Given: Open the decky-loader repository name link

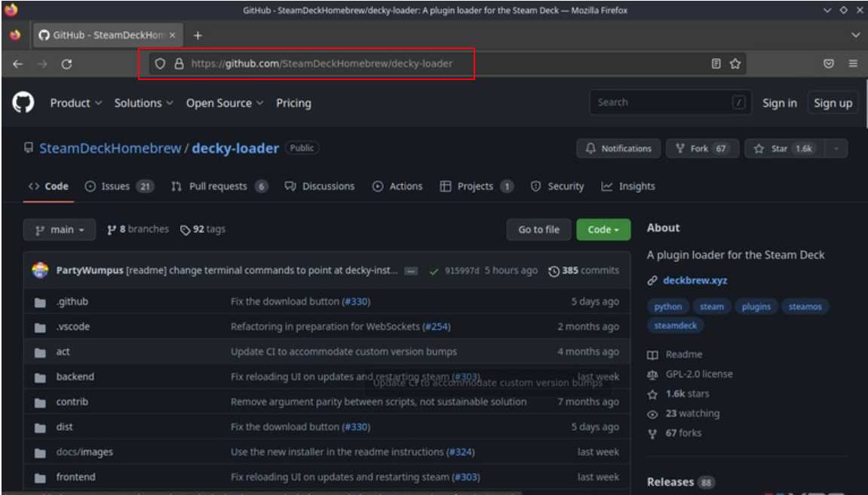Looking at the screenshot, I should 235,149.
